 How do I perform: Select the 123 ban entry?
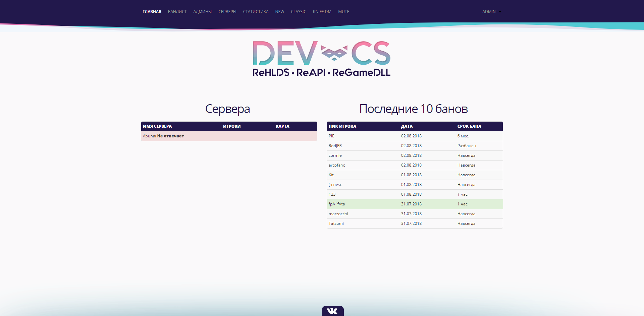tap(415, 194)
